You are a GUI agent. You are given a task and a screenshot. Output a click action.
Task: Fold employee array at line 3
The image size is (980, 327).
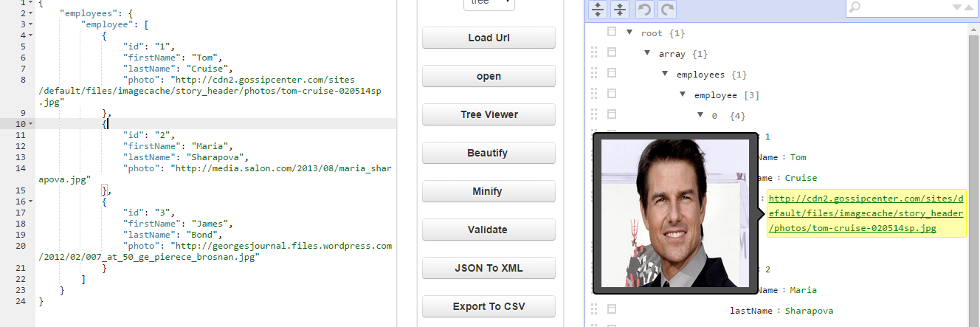32,24
